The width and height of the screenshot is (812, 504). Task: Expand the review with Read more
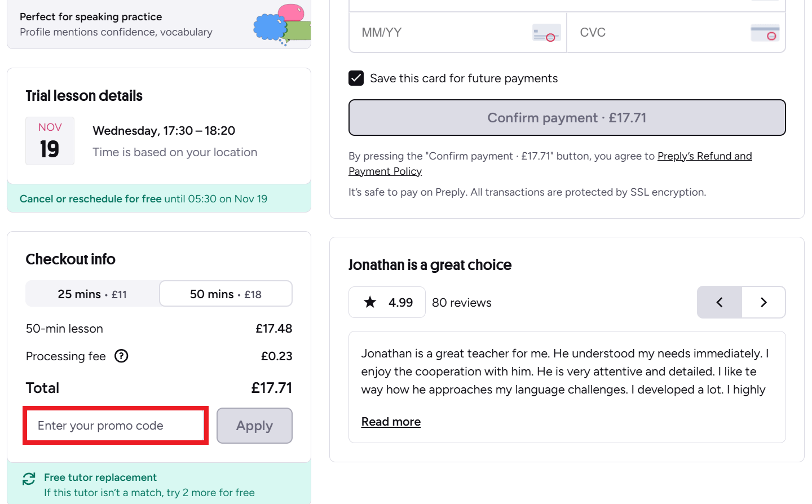click(x=391, y=422)
